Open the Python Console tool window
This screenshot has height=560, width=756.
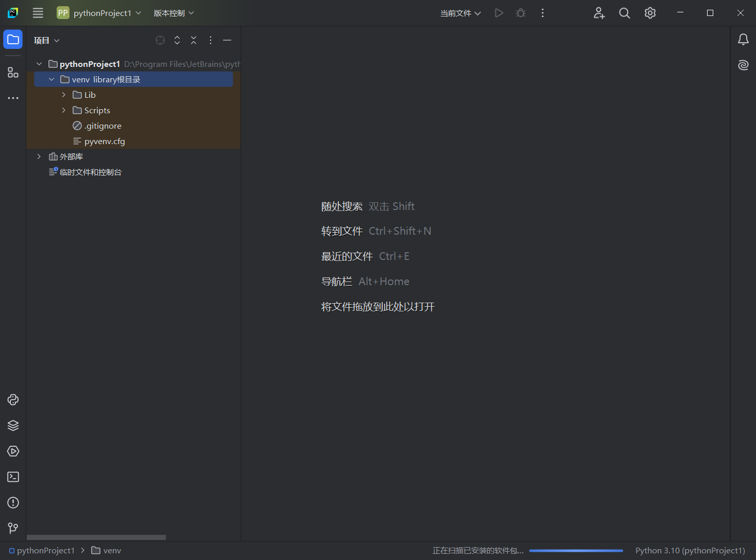tap(13, 400)
